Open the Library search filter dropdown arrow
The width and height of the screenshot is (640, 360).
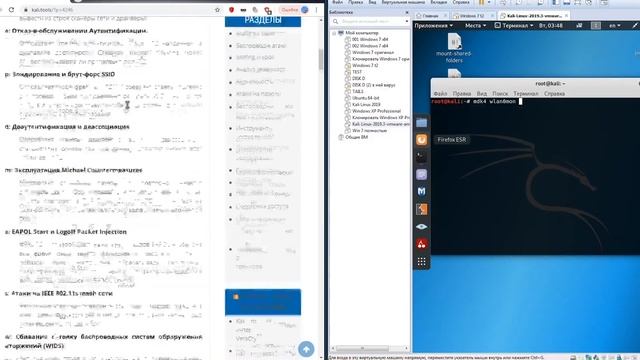tap(407, 21)
